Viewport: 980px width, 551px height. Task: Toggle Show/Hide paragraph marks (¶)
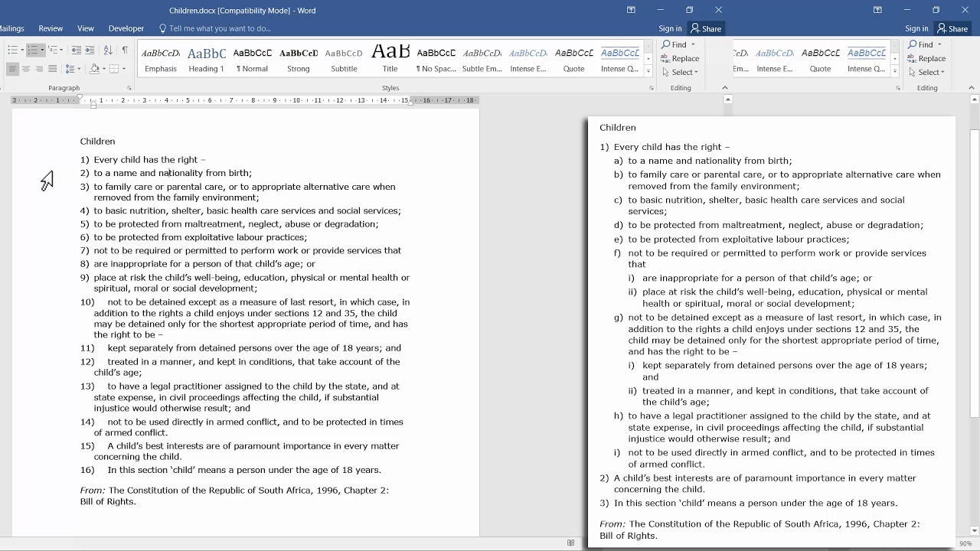tap(125, 50)
